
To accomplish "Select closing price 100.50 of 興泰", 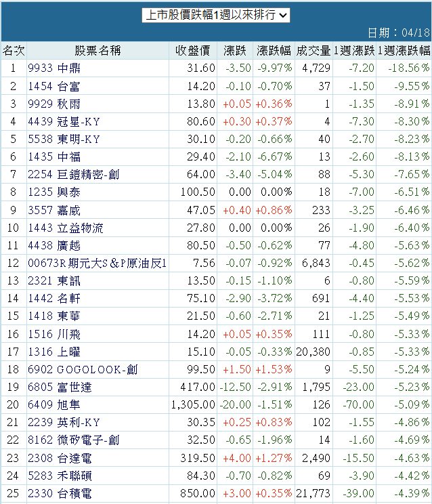I will click(198, 192).
